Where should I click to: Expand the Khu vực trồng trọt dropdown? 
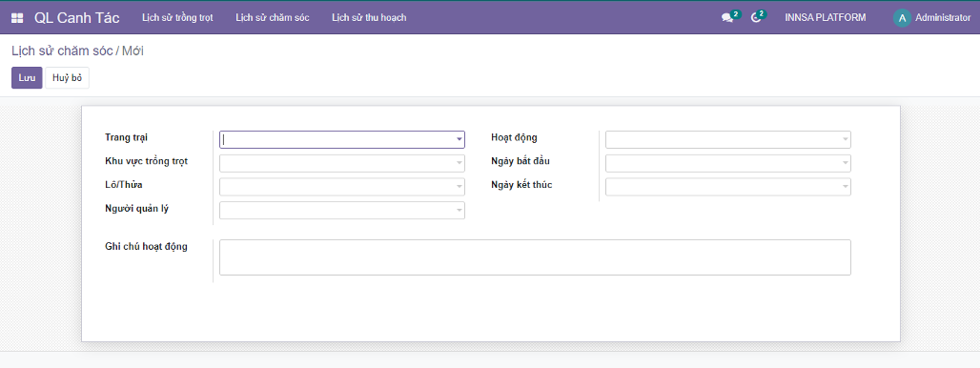pyautogui.click(x=342, y=163)
